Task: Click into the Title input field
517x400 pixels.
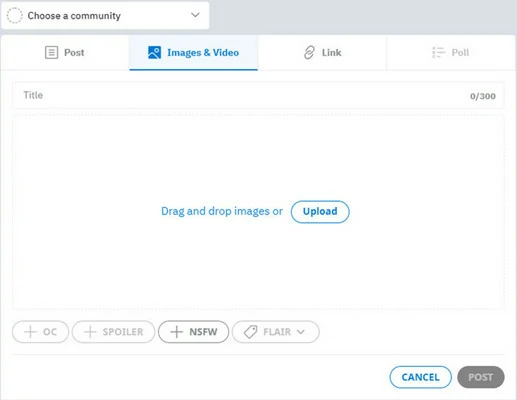Action: (x=258, y=95)
